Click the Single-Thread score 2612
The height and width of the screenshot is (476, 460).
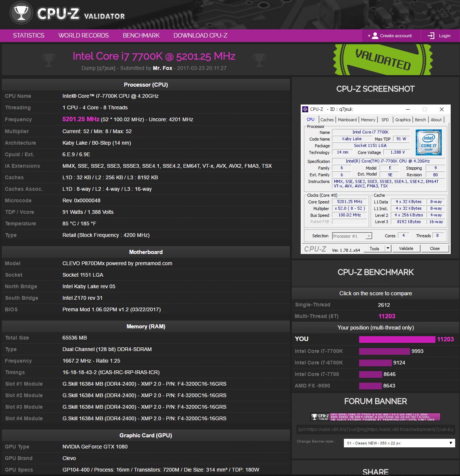click(384, 305)
